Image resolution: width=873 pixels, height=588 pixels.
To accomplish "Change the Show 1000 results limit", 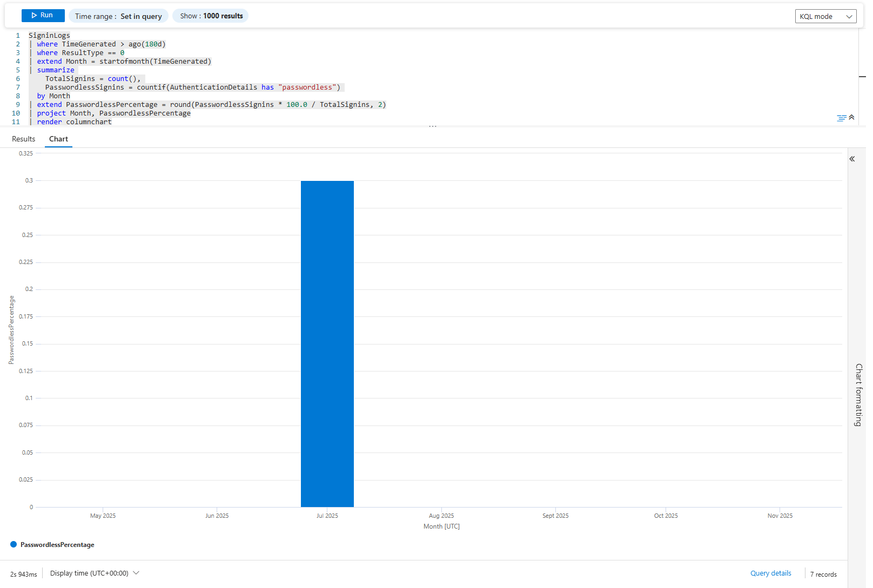I will [x=211, y=16].
